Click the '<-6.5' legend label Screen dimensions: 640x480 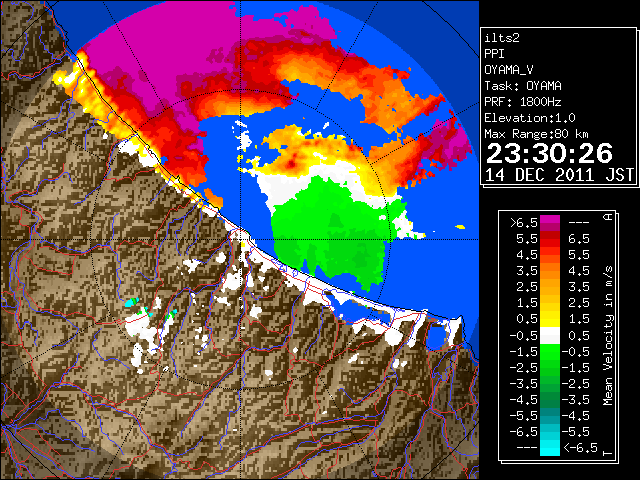click(x=580, y=447)
